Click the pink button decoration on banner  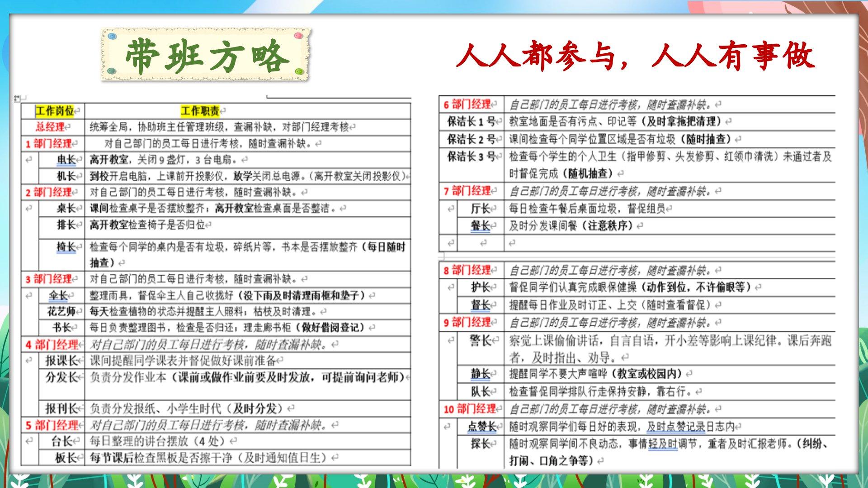pyautogui.click(x=298, y=36)
